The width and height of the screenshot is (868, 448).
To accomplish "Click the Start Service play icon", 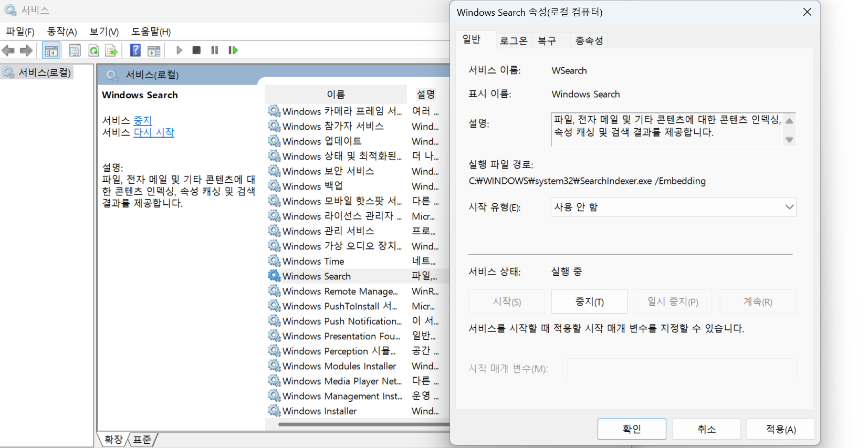I will coord(179,50).
